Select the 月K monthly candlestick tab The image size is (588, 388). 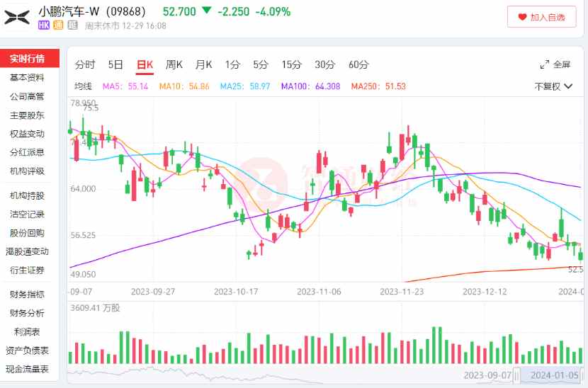(203, 64)
